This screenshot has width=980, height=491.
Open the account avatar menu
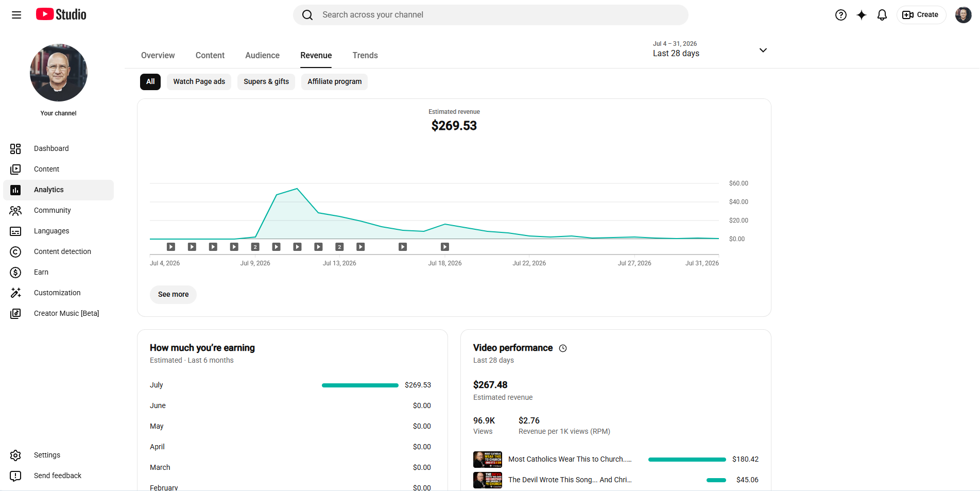[964, 15]
